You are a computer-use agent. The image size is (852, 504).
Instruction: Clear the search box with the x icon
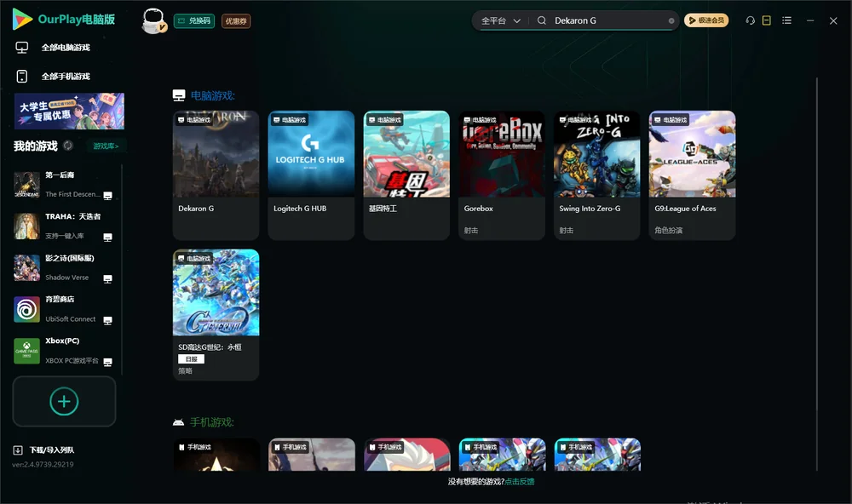pyautogui.click(x=671, y=20)
